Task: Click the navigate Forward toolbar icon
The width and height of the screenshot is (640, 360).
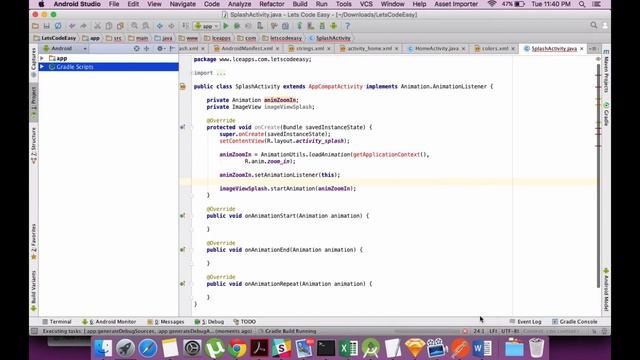Action: [171, 26]
